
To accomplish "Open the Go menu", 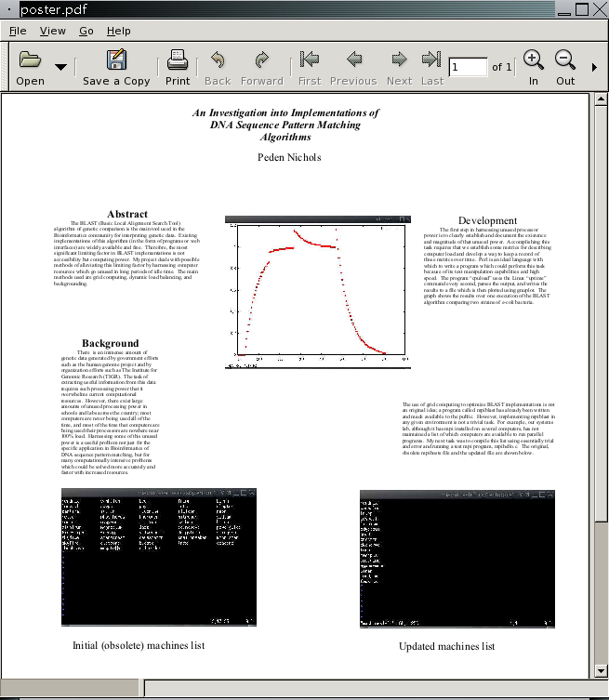I will click(86, 31).
